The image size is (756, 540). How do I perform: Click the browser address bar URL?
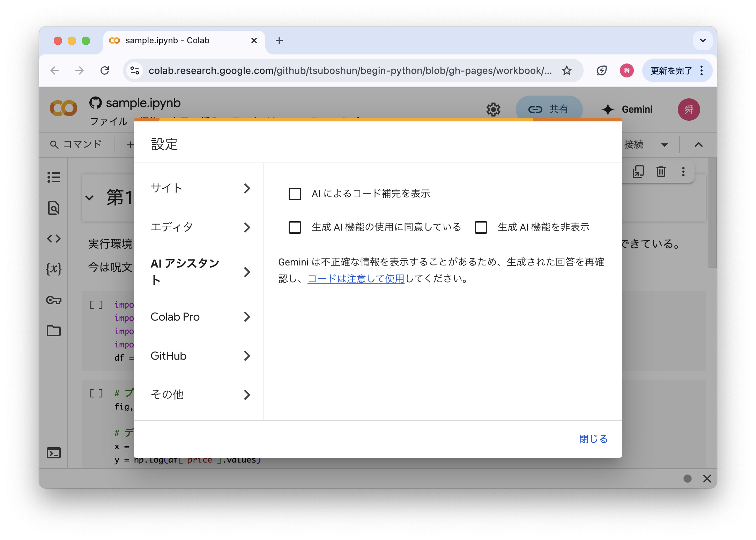(x=350, y=70)
